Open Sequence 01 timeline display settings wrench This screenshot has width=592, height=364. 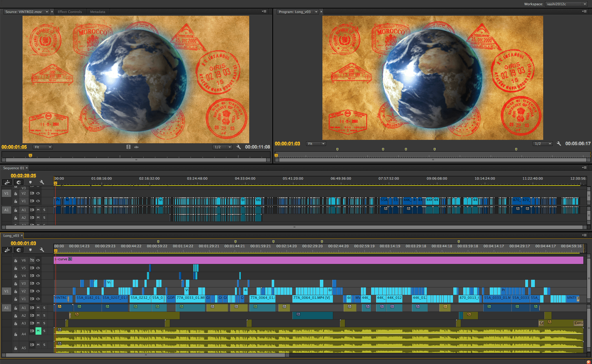click(42, 182)
